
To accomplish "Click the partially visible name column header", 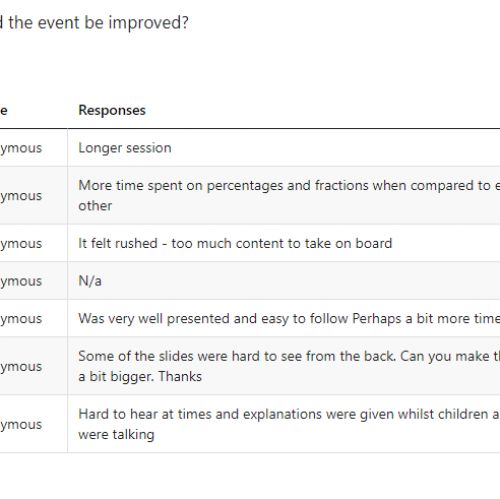I will [x=4, y=110].
